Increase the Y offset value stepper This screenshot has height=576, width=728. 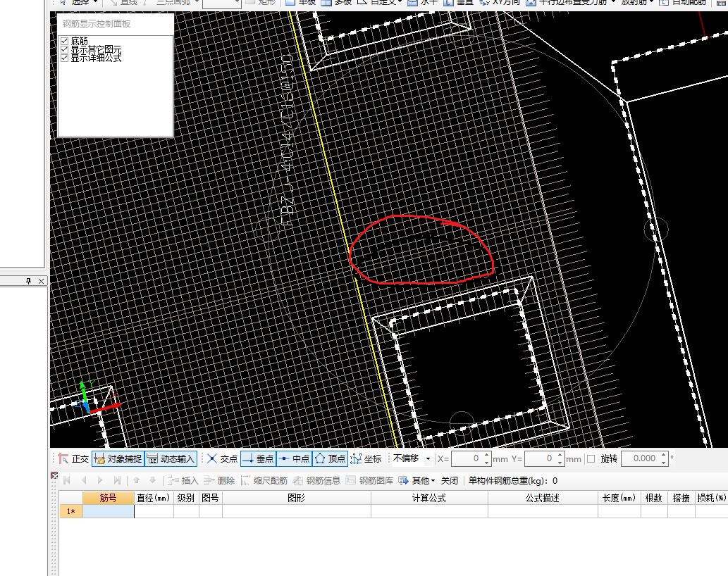click(x=560, y=456)
